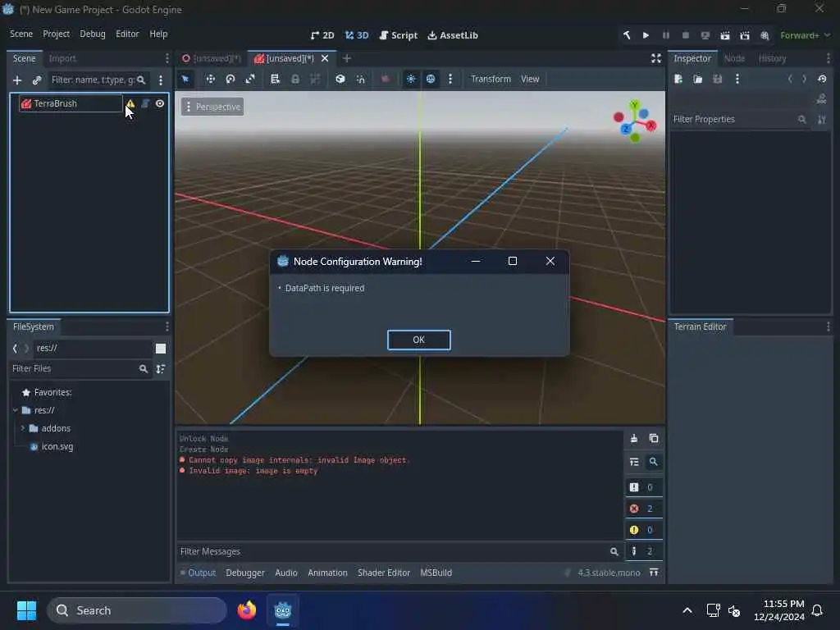Image resolution: width=840 pixels, height=630 pixels.
Task: Instantiate a child scene via link icon
Action: [x=36, y=80]
